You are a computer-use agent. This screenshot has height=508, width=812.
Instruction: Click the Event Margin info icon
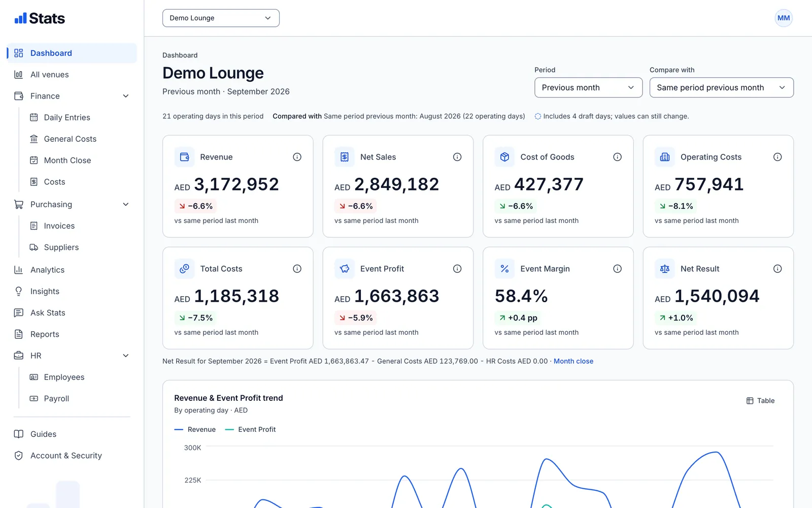coord(618,269)
